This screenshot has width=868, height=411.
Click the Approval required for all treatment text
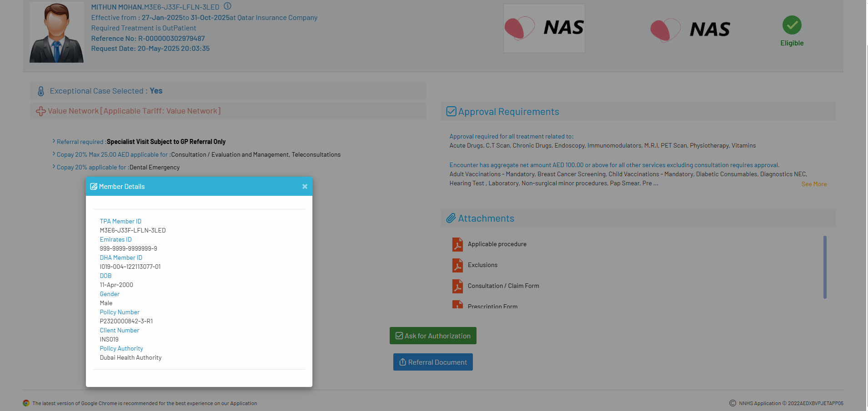512,137
